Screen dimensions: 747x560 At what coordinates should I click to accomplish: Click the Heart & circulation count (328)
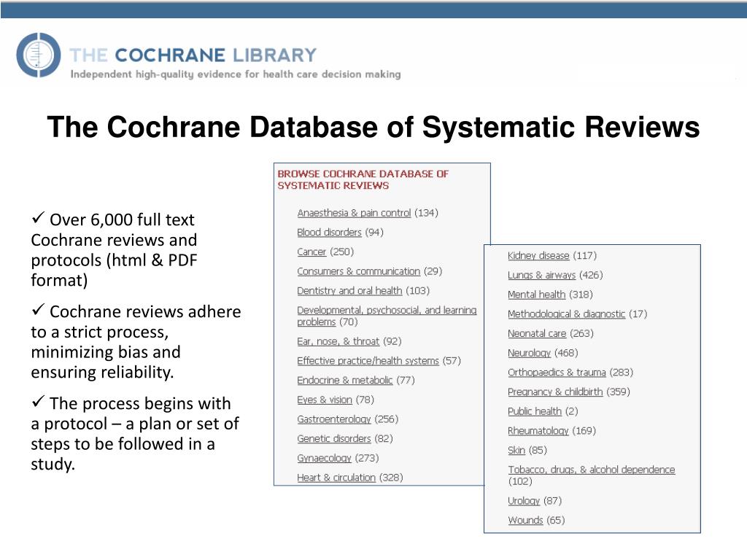[x=391, y=478]
